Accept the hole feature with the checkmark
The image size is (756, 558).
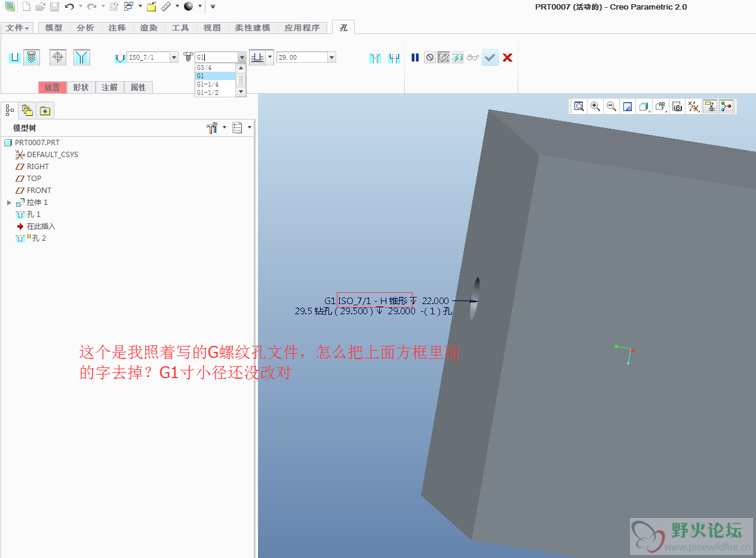[x=490, y=57]
